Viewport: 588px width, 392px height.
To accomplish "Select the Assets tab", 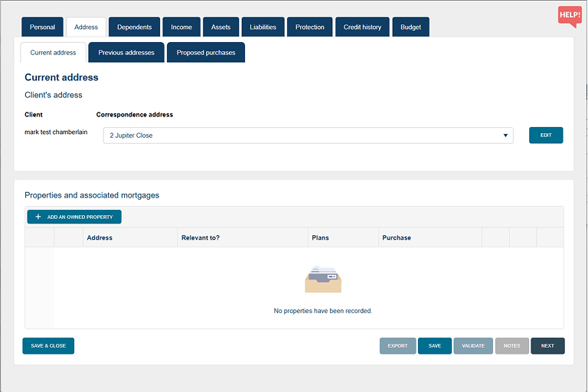I will [x=220, y=27].
